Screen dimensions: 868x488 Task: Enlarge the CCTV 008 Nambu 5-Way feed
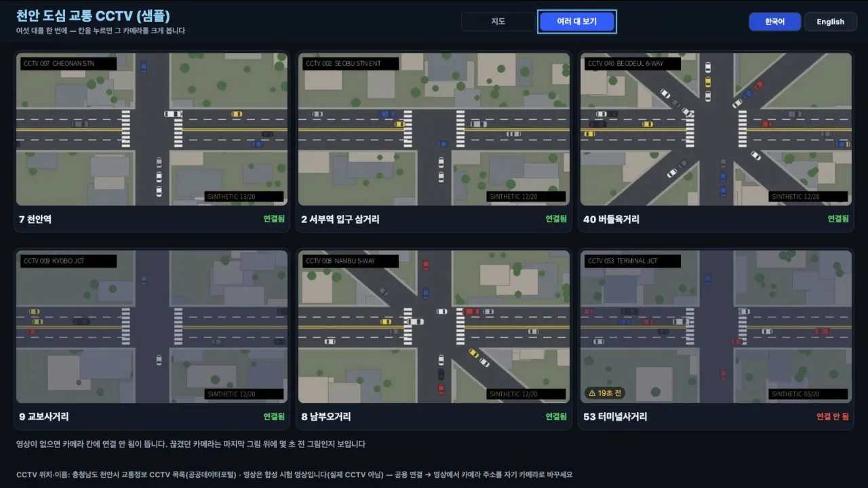point(434,327)
